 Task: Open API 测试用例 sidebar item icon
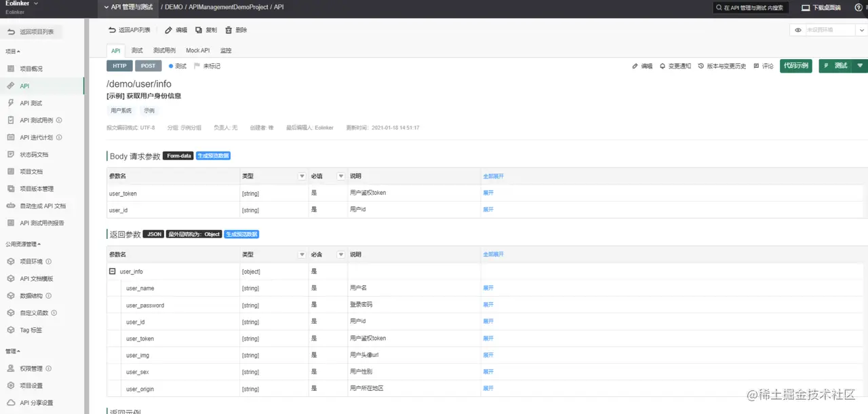(10, 120)
